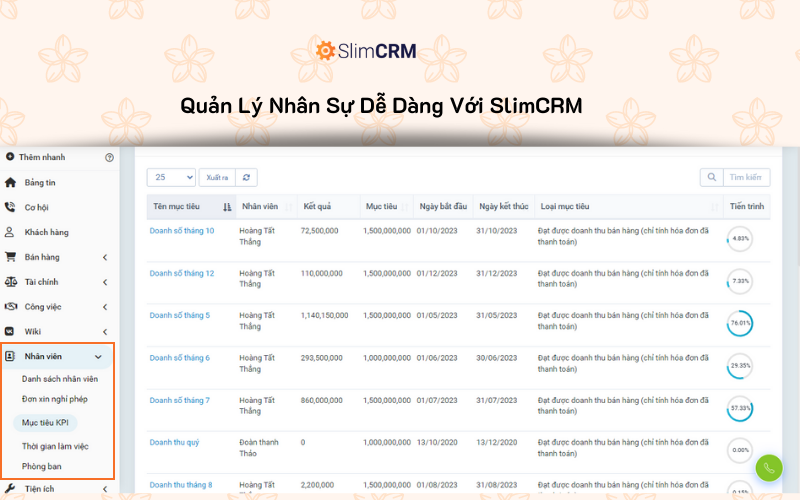Open the 25 rows-per-page dropdown
Image resolution: width=800 pixels, height=500 pixels.
coord(171,177)
